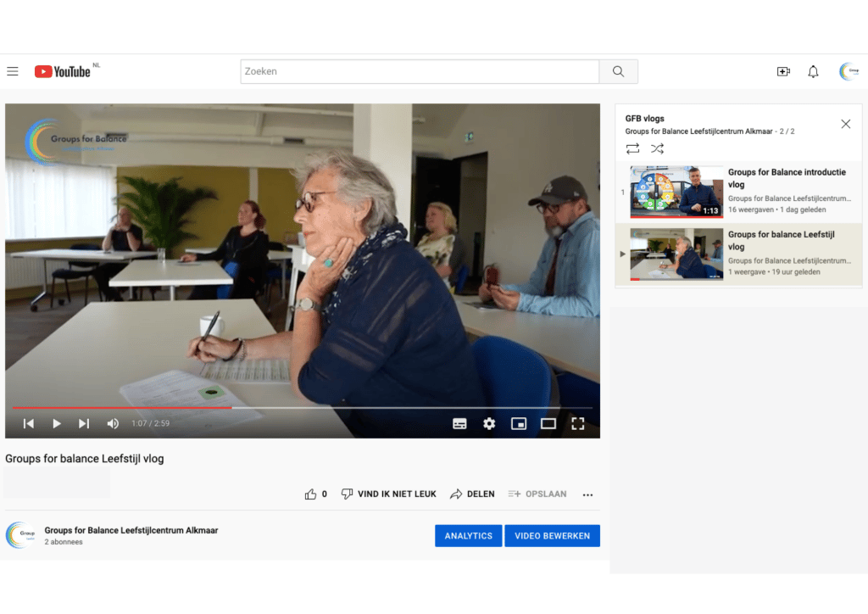The width and height of the screenshot is (868, 614).
Task: Click the YouTube logo to go home
Action: click(62, 71)
